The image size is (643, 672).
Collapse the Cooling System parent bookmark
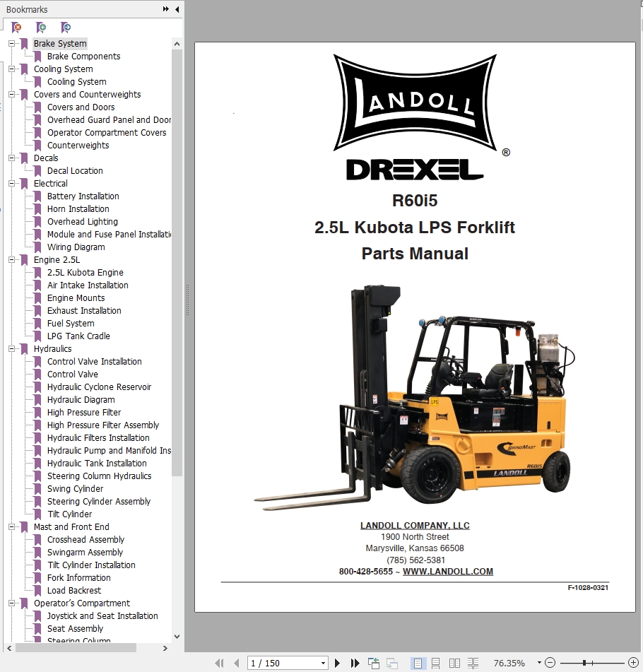11,69
